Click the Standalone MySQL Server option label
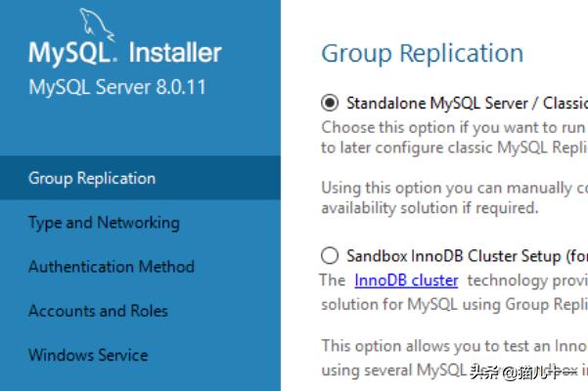 point(467,103)
